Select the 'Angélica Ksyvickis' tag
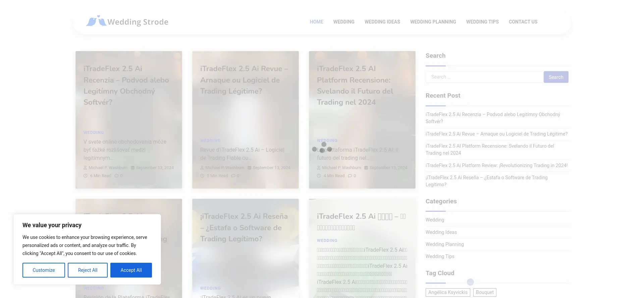Image resolution: width=644 pixels, height=298 pixels. coord(448,292)
